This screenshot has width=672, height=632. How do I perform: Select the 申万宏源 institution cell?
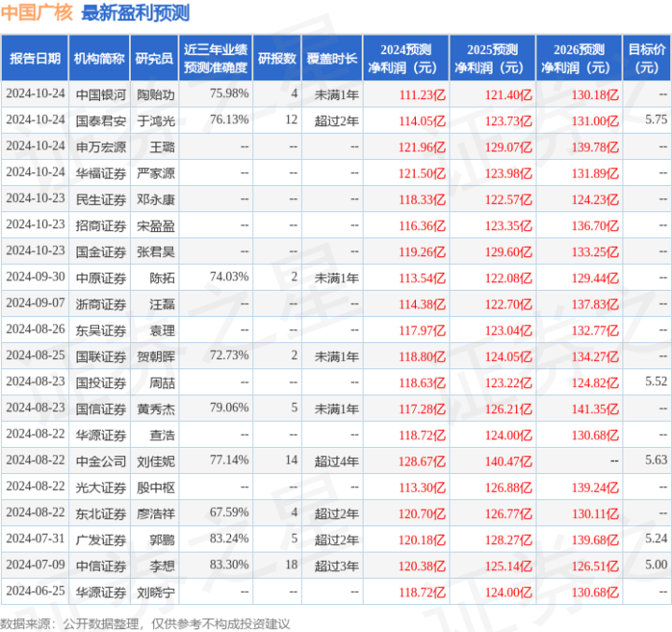tap(101, 147)
